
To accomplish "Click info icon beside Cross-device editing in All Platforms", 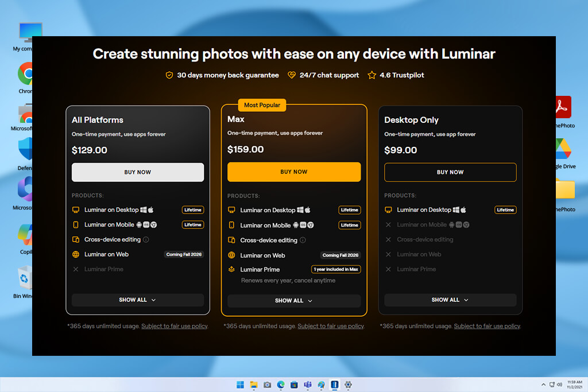I will 146,239.
